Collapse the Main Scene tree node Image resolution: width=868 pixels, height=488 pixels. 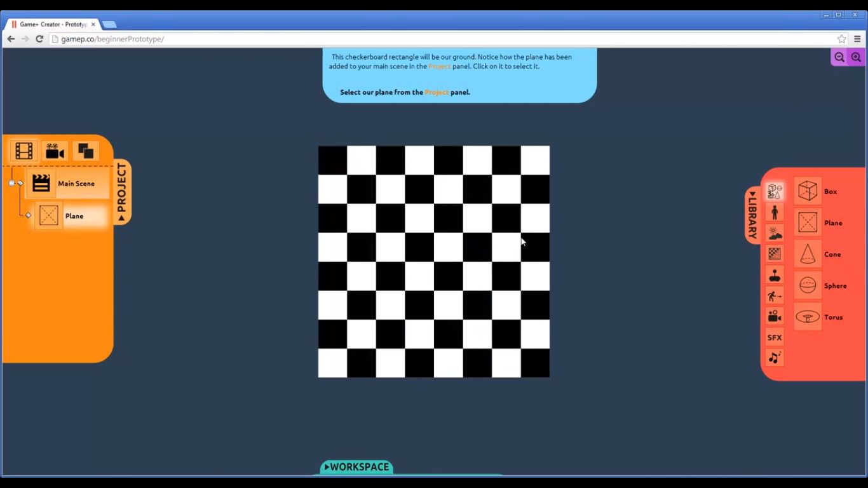(x=11, y=183)
